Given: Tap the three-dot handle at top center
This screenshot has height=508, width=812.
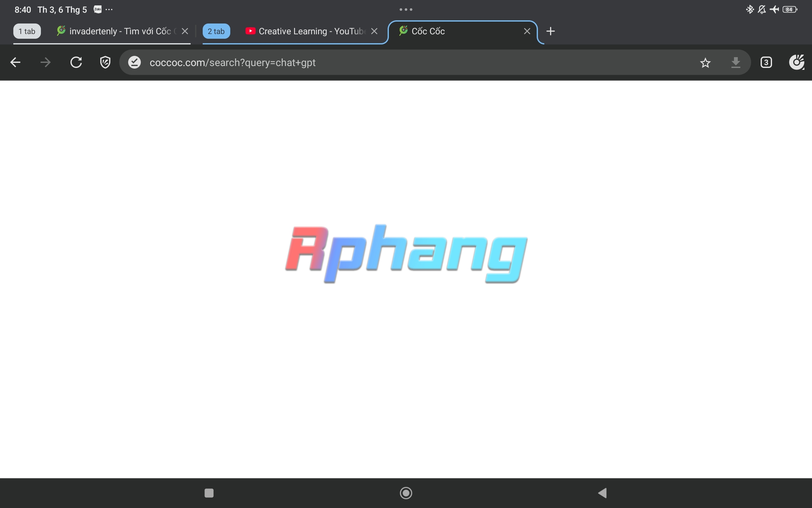Looking at the screenshot, I should [x=406, y=10].
